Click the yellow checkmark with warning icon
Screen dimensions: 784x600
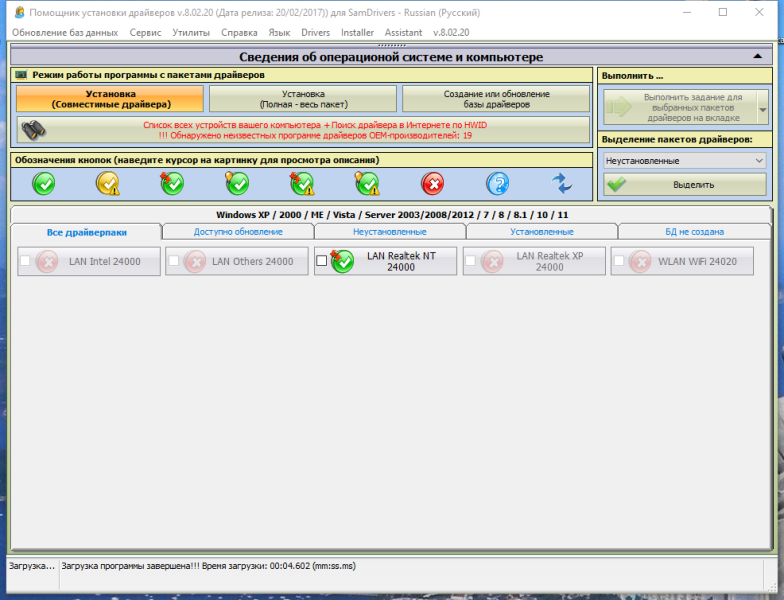pyautogui.click(x=108, y=184)
